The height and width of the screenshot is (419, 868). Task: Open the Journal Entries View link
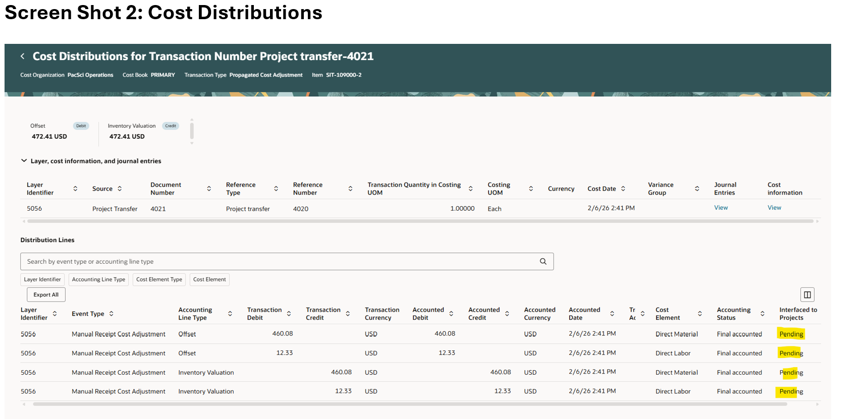click(721, 208)
